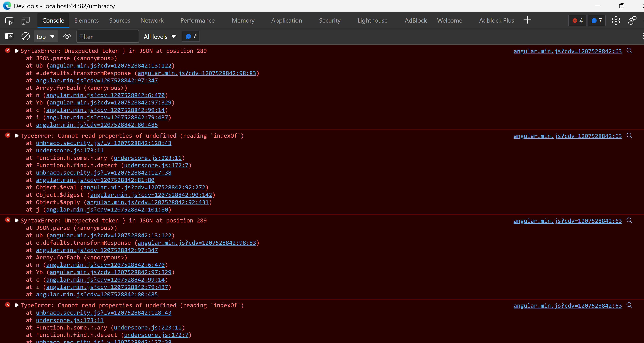The width and height of the screenshot is (644, 343).
Task: Open first Object.$digest link 90:142
Action: tap(151, 195)
